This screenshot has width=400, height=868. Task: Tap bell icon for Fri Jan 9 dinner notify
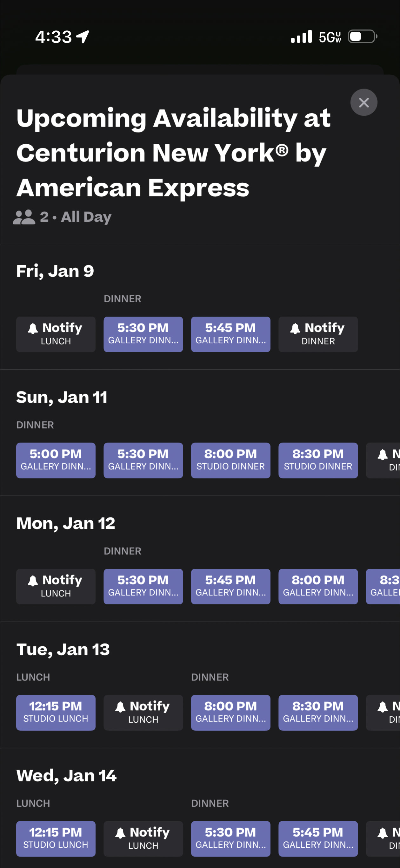(x=295, y=328)
